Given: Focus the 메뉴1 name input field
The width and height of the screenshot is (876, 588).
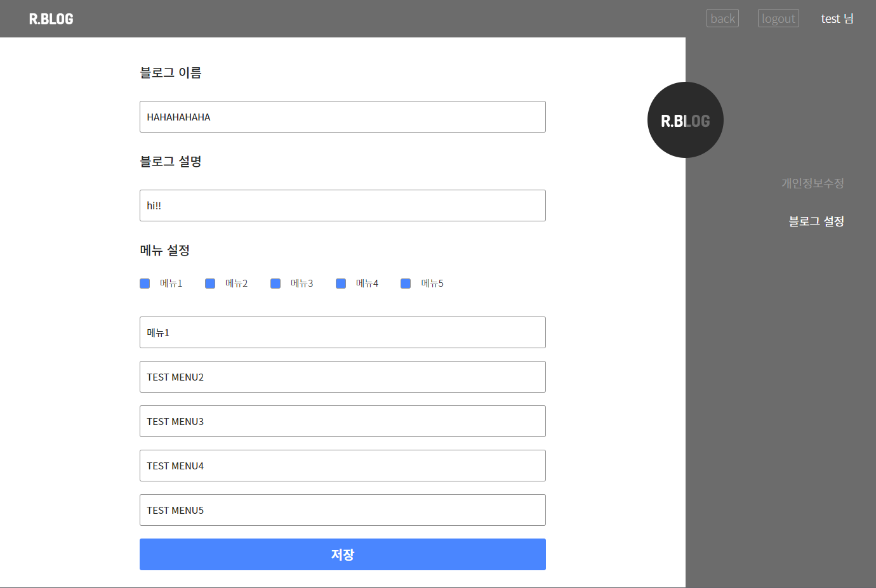Looking at the screenshot, I should point(343,332).
